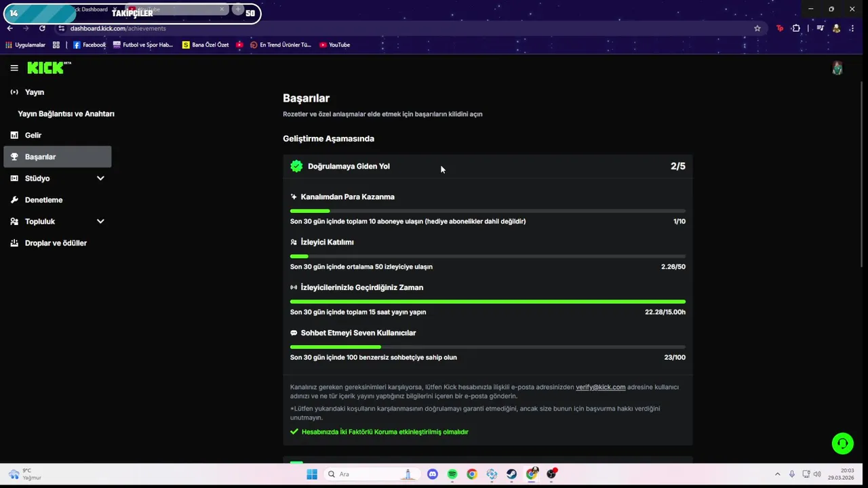Click the red Tp extension icon
This screenshot has width=868, height=488.
780,28
